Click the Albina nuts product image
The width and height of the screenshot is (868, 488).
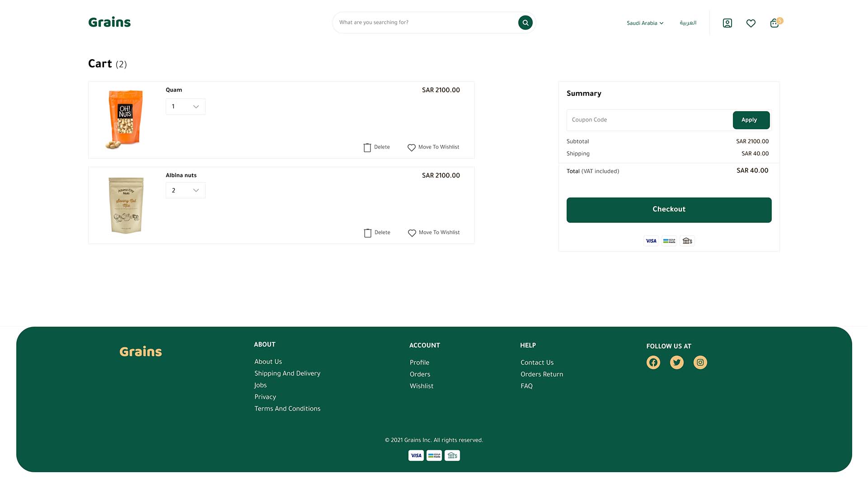click(x=126, y=206)
